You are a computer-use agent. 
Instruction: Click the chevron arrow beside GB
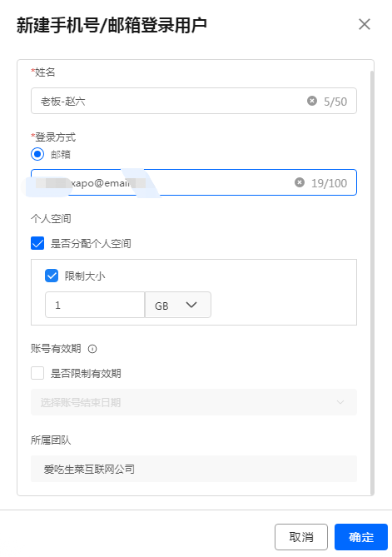click(191, 305)
